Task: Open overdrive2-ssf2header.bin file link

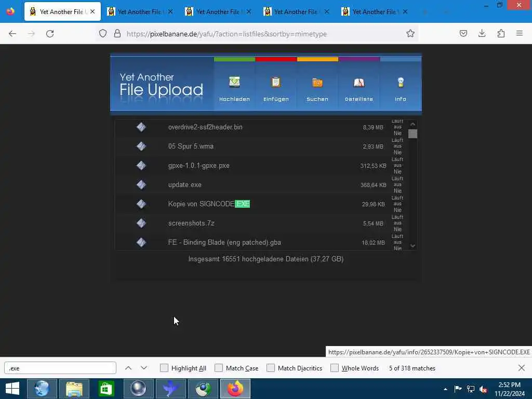Action: [205, 127]
